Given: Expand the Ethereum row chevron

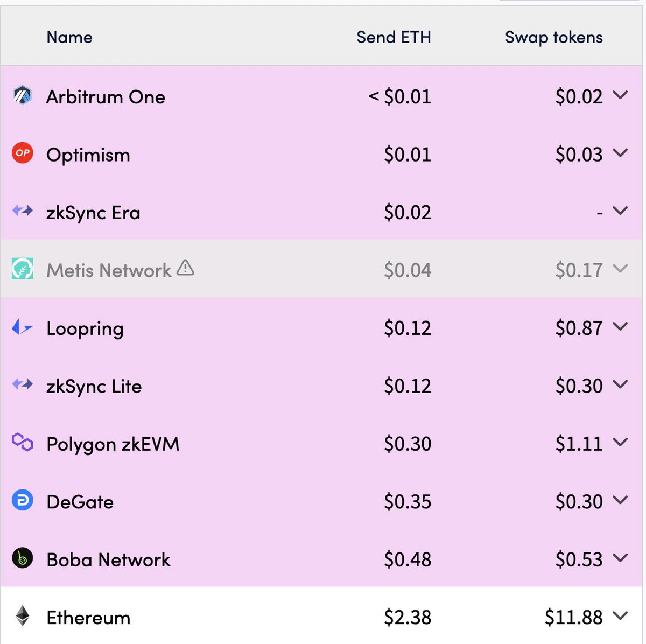Looking at the screenshot, I should (620, 615).
